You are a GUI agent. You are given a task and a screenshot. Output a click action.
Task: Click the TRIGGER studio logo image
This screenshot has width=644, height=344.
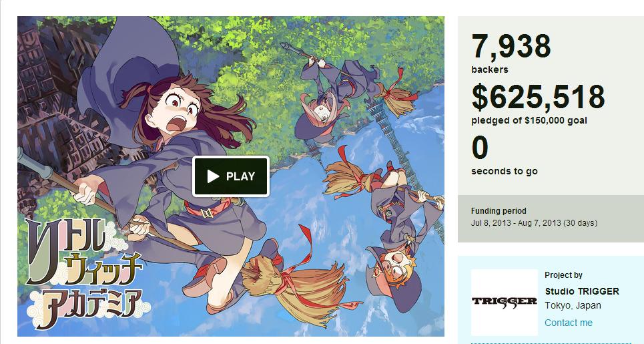coord(505,302)
